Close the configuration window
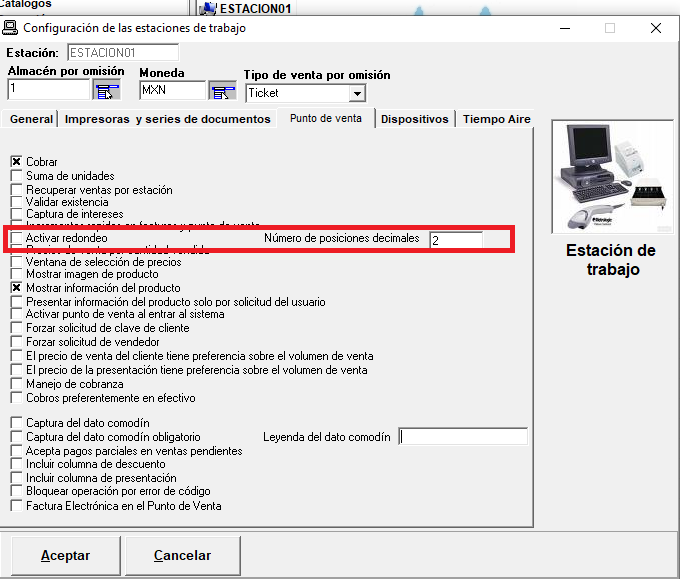680x579 pixels. pyautogui.click(x=656, y=28)
